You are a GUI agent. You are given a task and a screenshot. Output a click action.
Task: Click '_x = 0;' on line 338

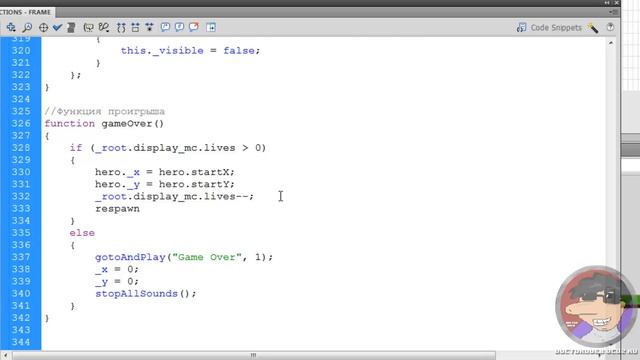(117, 269)
